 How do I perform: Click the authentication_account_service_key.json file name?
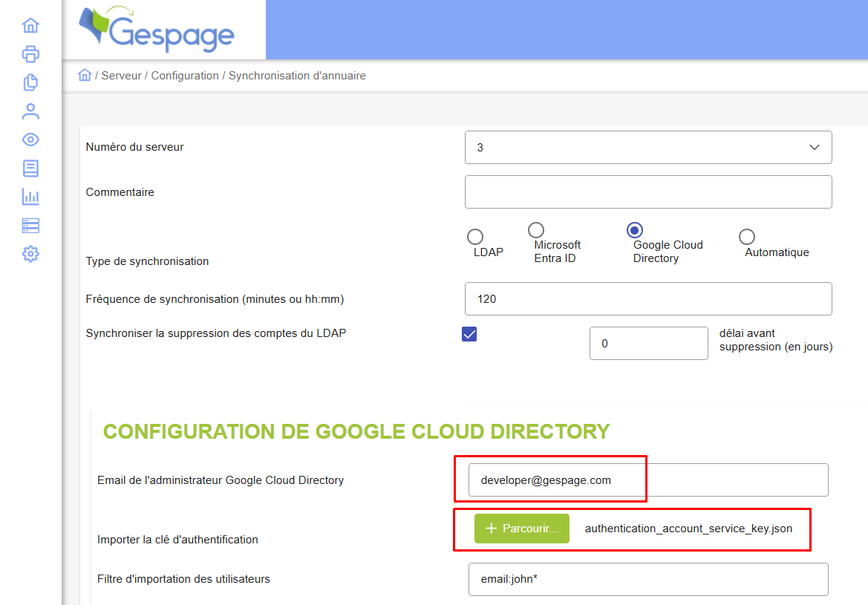pyautogui.click(x=688, y=529)
